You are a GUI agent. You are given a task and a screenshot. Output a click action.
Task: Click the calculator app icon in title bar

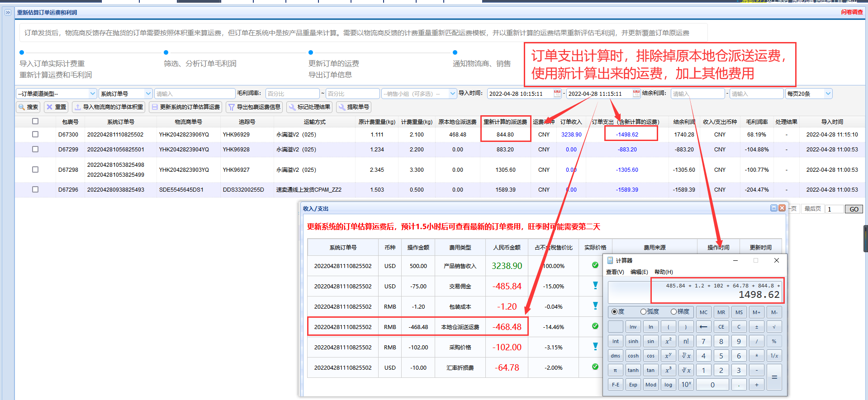610,260
